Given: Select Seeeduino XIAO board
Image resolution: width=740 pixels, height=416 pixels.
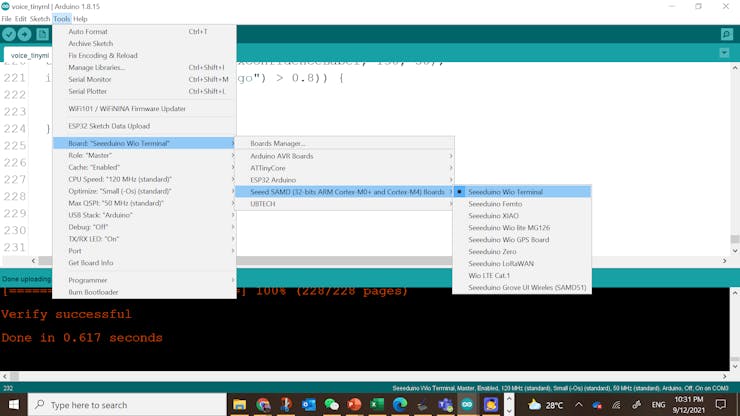Looking at the screenshot, I should (x=522, y=216).
